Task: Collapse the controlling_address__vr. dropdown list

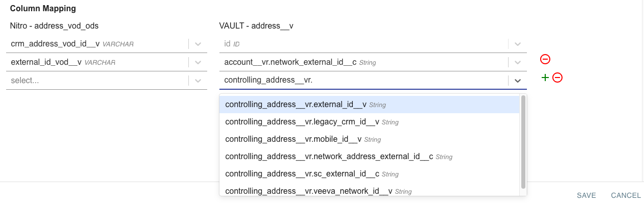Action: [x=518, y=81]
